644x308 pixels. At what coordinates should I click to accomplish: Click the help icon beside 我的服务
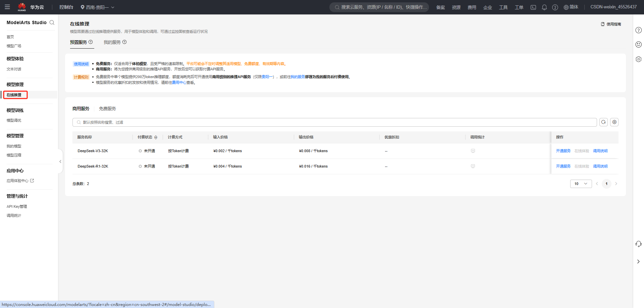coord(124,42)
